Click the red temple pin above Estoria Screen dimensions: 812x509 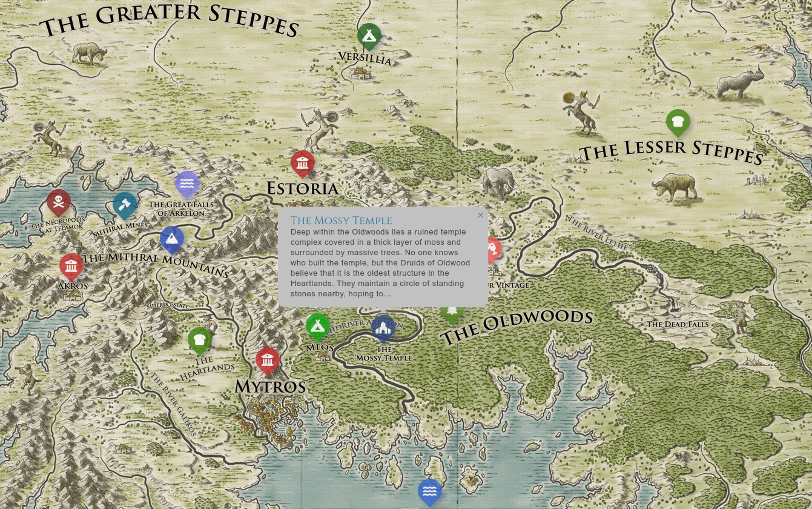[x=303, y=164]
